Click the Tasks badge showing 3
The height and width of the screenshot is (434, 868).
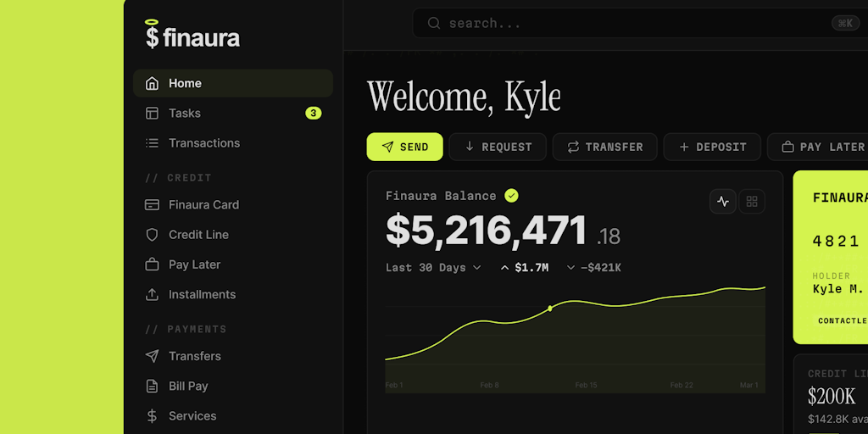coord(314,114)
